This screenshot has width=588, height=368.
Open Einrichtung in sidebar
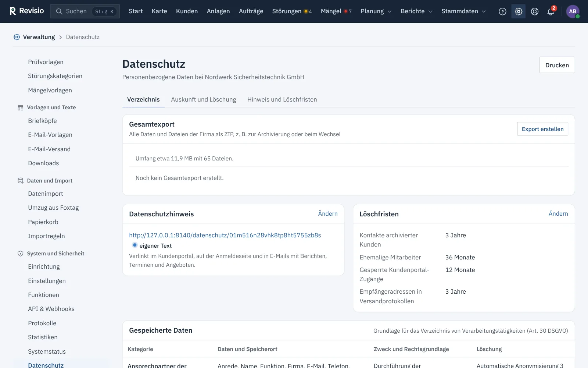pos(44,266)
